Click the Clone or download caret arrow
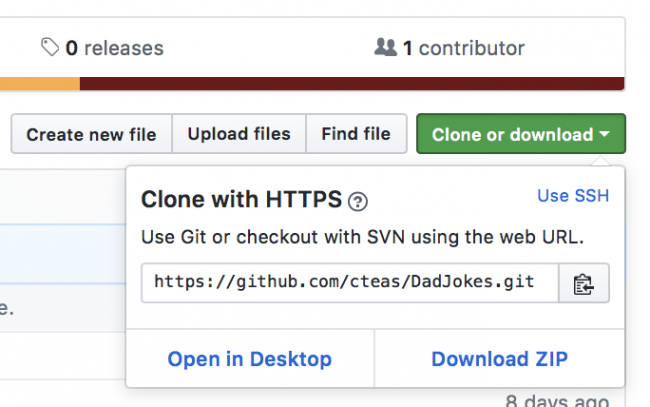This screenshot has width=650, height=407. pyautogui.click(x=604, y=134)
